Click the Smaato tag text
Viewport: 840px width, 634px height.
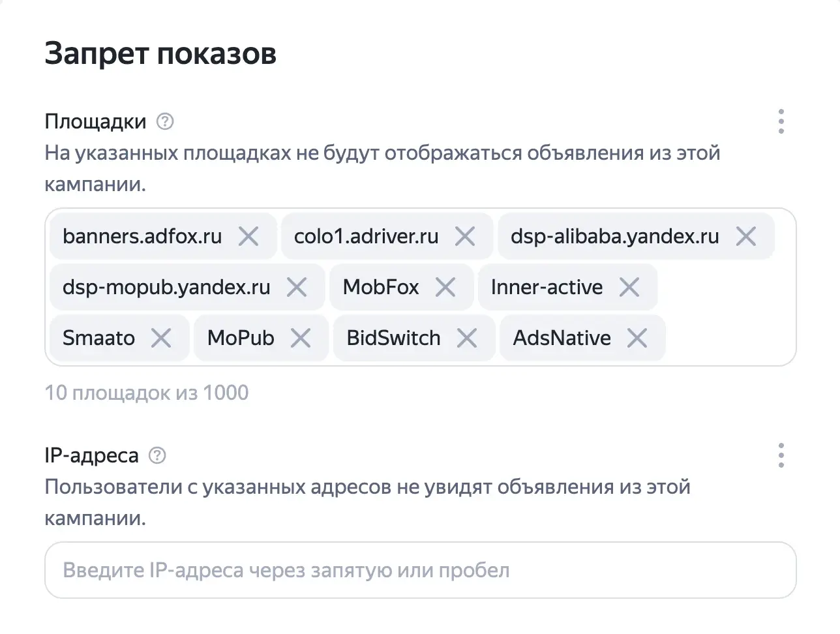(x=98, y=338)
